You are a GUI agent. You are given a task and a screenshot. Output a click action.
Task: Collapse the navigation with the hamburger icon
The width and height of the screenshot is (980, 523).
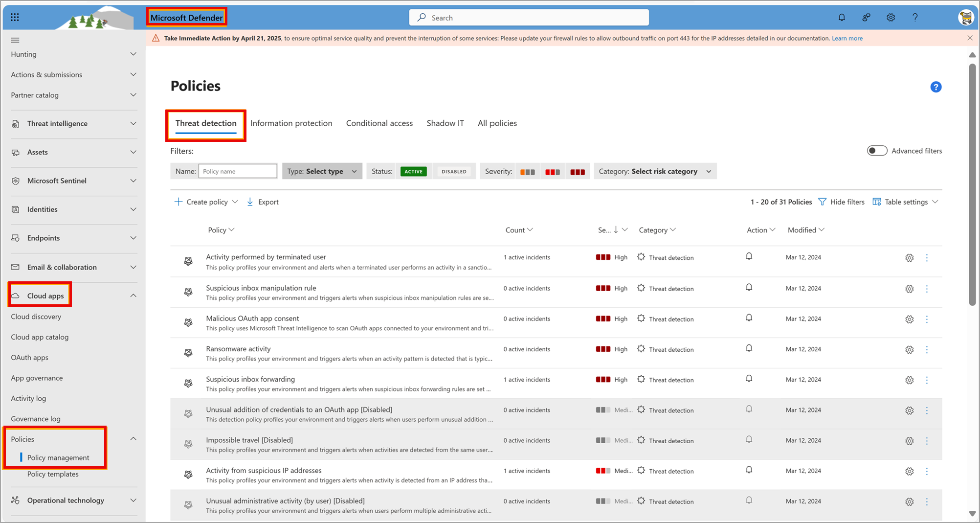[15, 40]
